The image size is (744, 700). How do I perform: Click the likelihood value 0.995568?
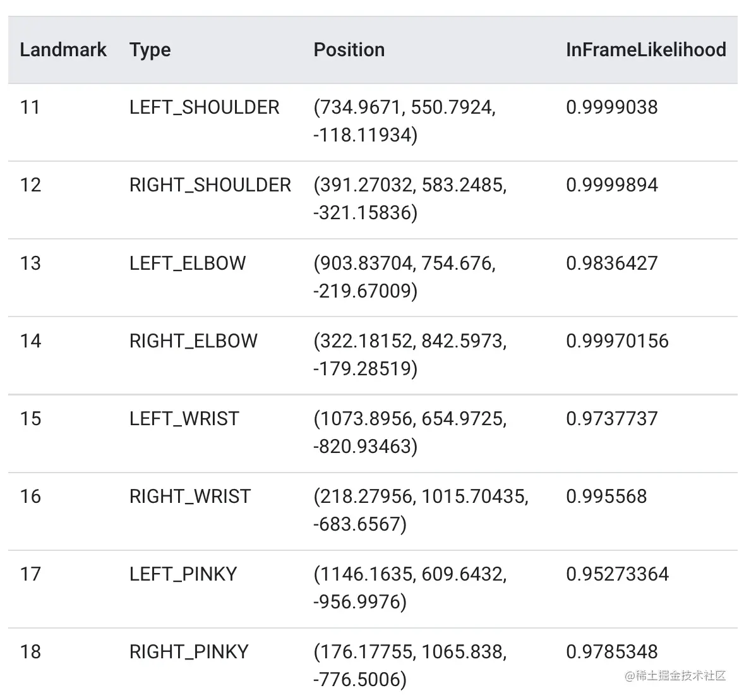coord(606,497)
